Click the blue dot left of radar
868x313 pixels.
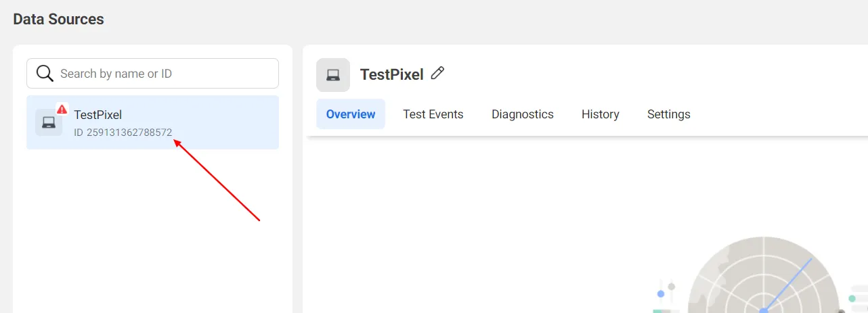point(661,294)
